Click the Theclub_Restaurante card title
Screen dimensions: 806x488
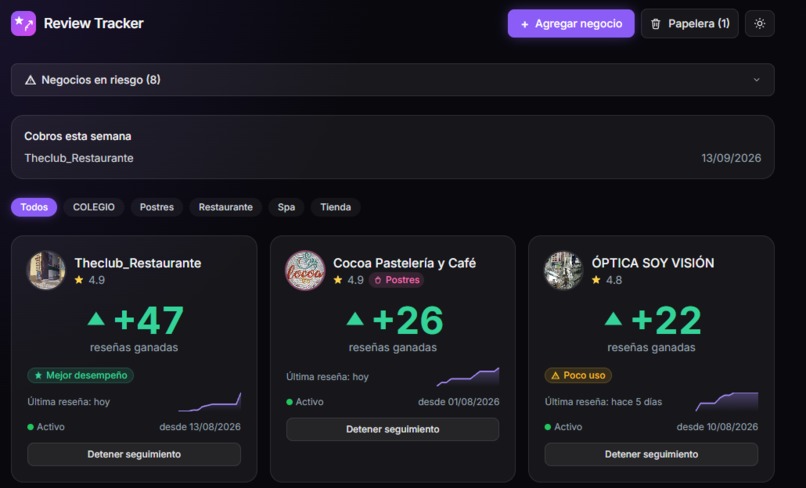point(138,263)
